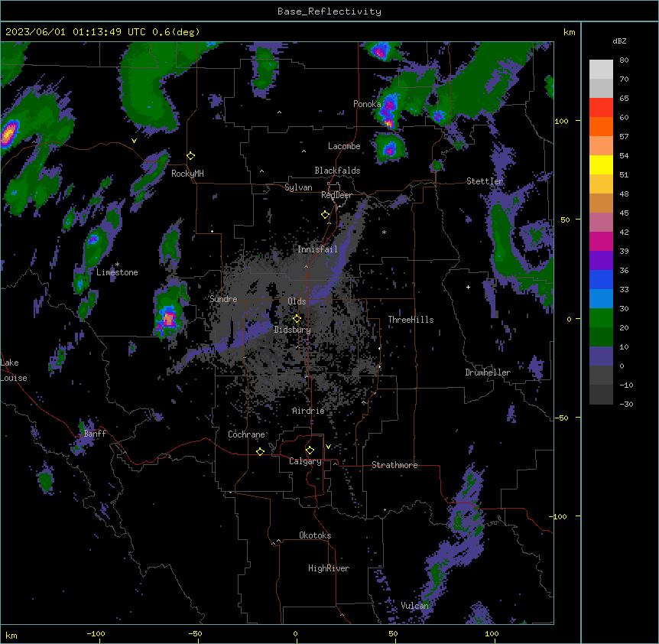Image resolution: width=659 pixels, height=644 pixels.
Task: Click the yellow marker south of RedDeer
Action: (x=325, y=215)
